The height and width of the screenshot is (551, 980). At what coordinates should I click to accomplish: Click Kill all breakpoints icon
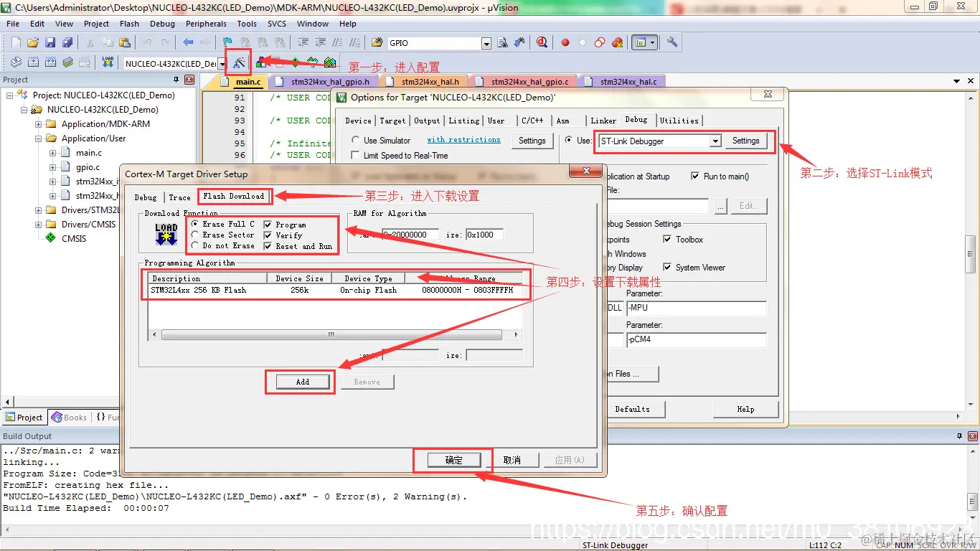[617, 43]
